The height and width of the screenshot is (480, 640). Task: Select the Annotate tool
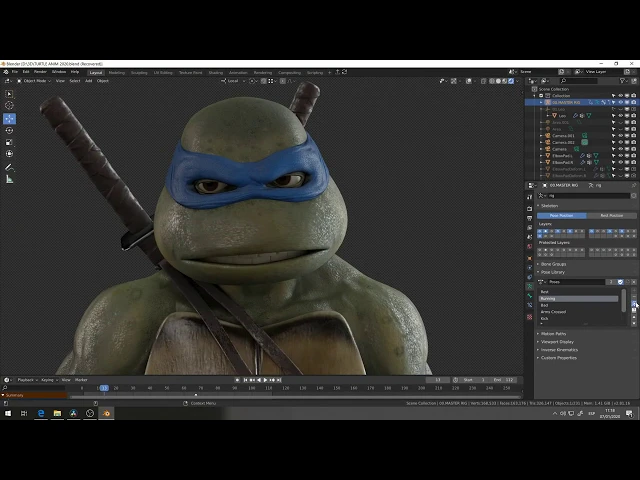click(x=9, y=167)
